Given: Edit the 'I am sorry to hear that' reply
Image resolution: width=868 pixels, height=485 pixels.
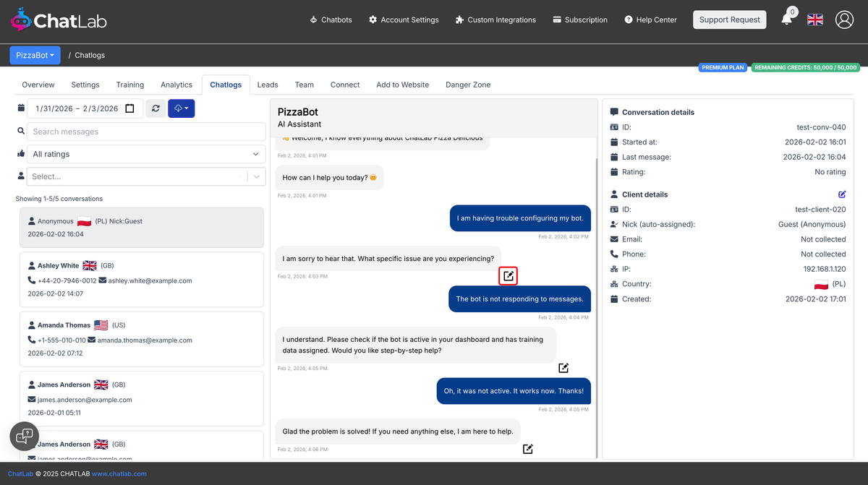Looking at the screenshot, I should coord(509,275).
